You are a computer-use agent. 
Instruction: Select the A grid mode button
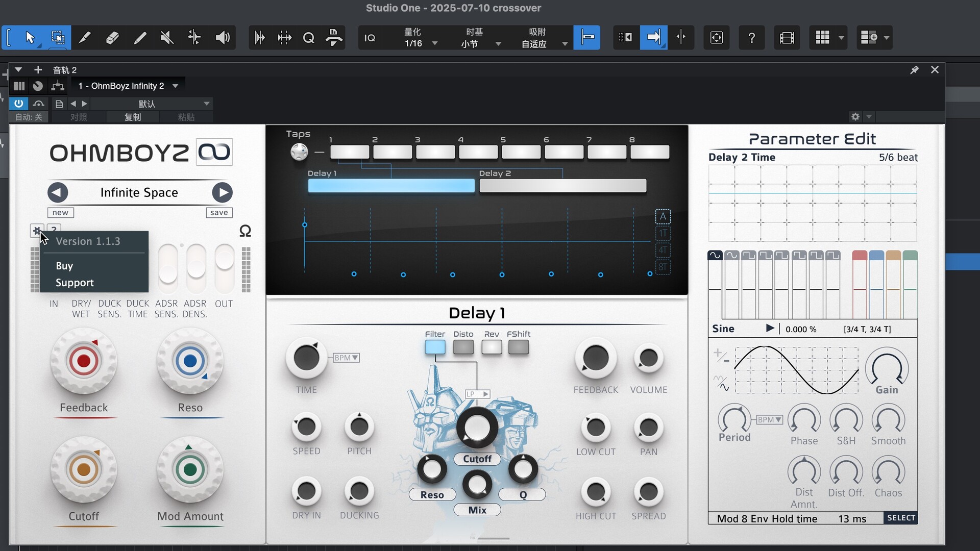[663, 216]
